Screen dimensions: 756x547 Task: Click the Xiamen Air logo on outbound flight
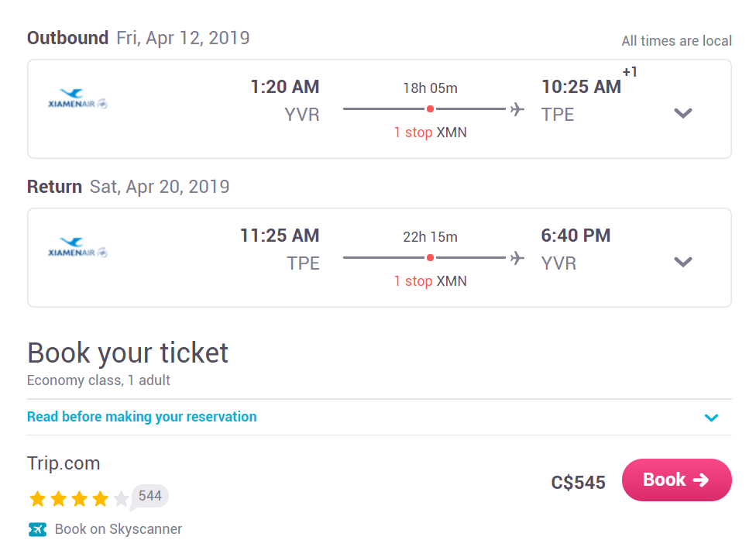click(x=77, y=99)
